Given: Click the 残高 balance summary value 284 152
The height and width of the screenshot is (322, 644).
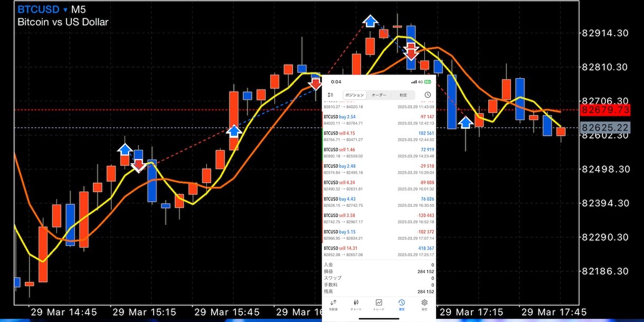Looking at the screenshot, I should coord(425,291).
